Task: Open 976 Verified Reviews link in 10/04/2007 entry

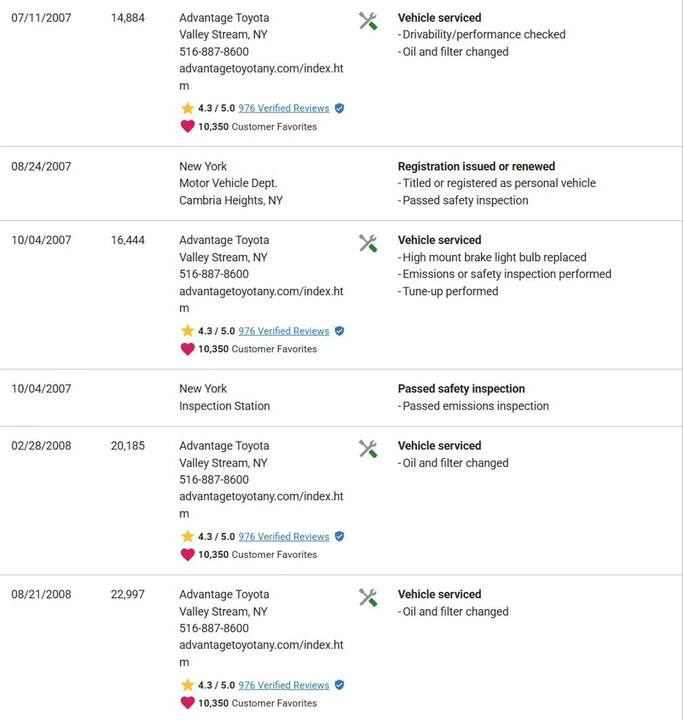Action: tap(284, 331)
